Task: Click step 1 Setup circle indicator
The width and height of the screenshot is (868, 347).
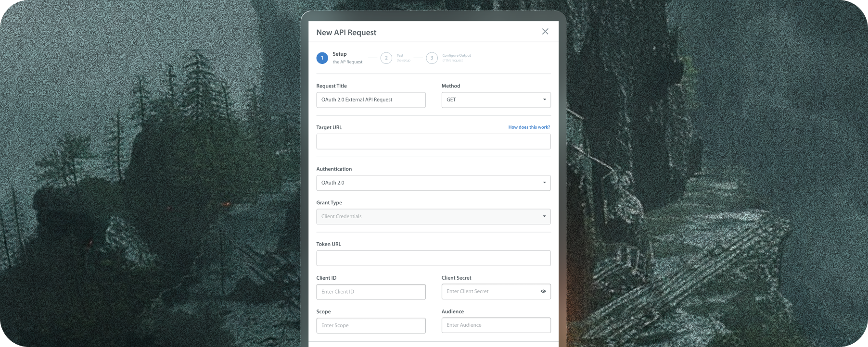Action: pos(322,58)
